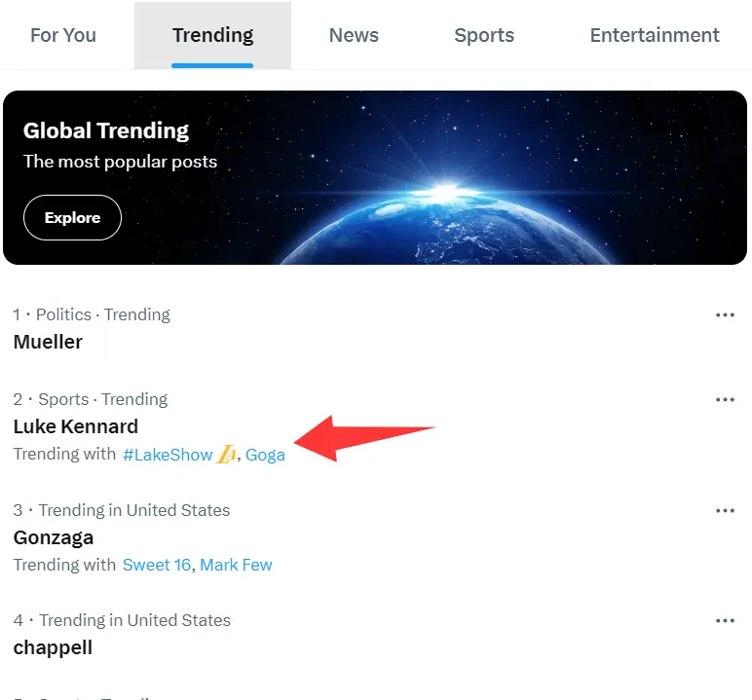Open more options for Luke Kennard trend
The image size is (752, 700).
click(x=725, y=400)
